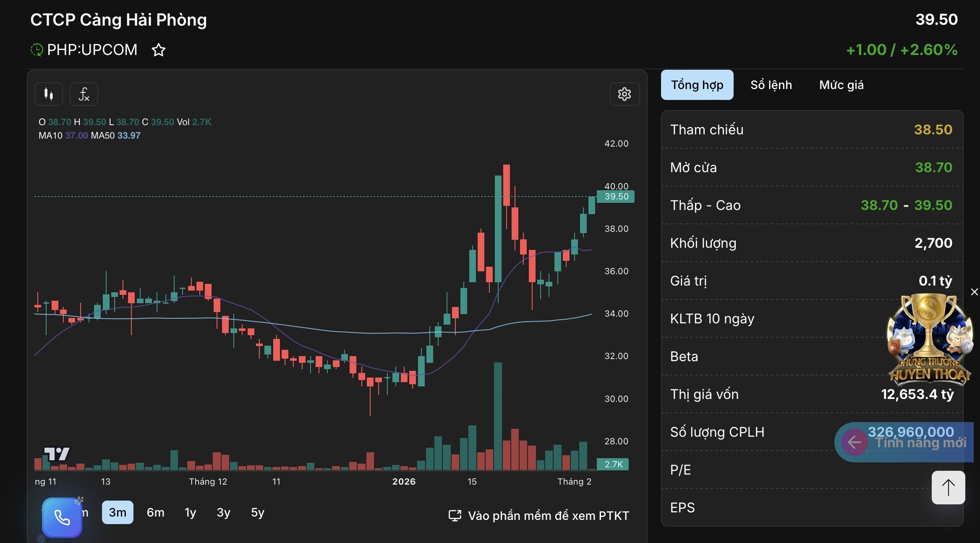
Task: Open the candlestick chart type selector
Action: [49, 94]
